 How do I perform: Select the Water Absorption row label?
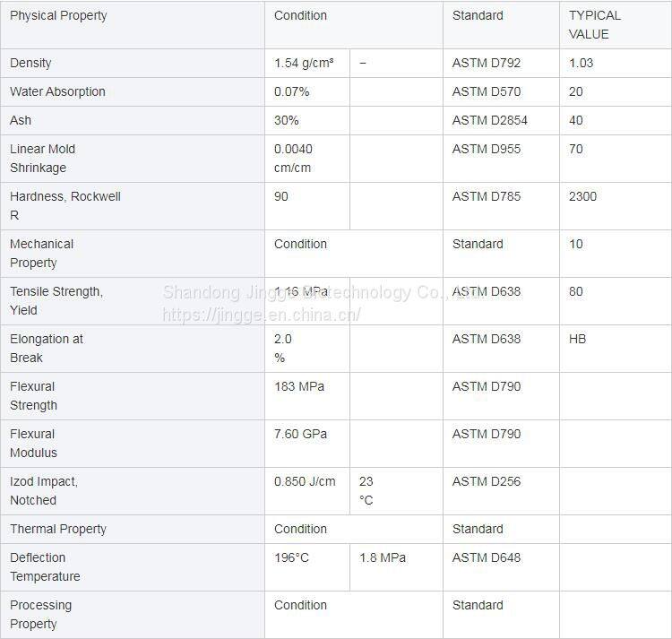pos(57,92)
